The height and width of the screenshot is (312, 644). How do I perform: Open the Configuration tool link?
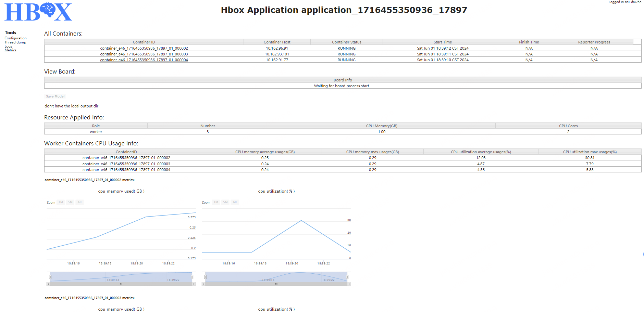[15, 38]
